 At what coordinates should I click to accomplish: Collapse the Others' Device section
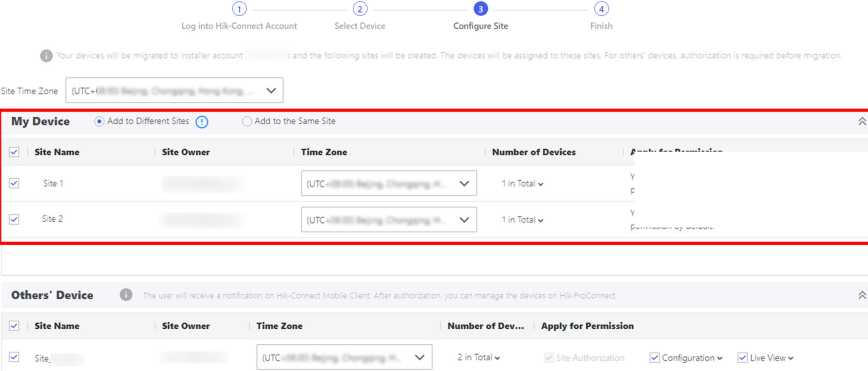click(862, 296)
